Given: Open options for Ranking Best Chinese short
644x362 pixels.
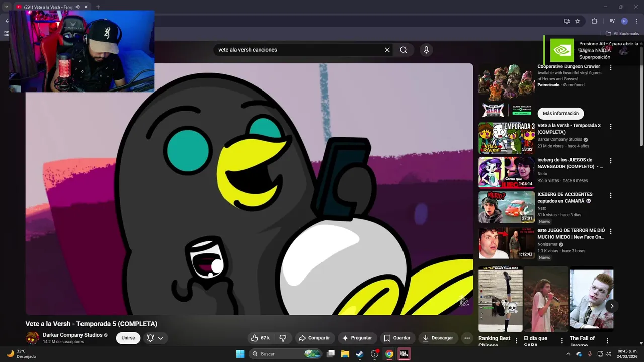Looking at the screenshot, I should (x=516, y=341).
